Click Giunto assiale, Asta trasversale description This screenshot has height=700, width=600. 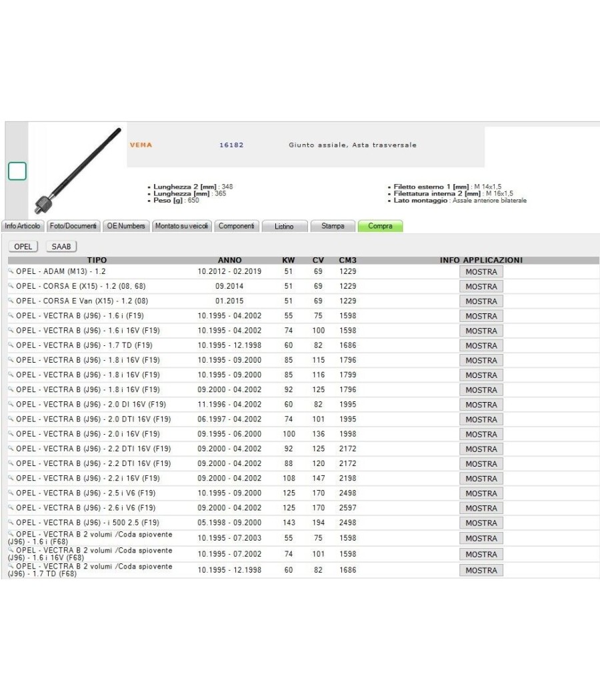353,145
